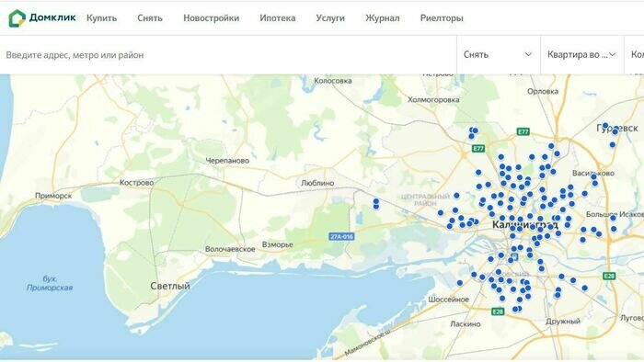
Task: Focus the address, metro or district search field
Action: click(x=228, y=54)
